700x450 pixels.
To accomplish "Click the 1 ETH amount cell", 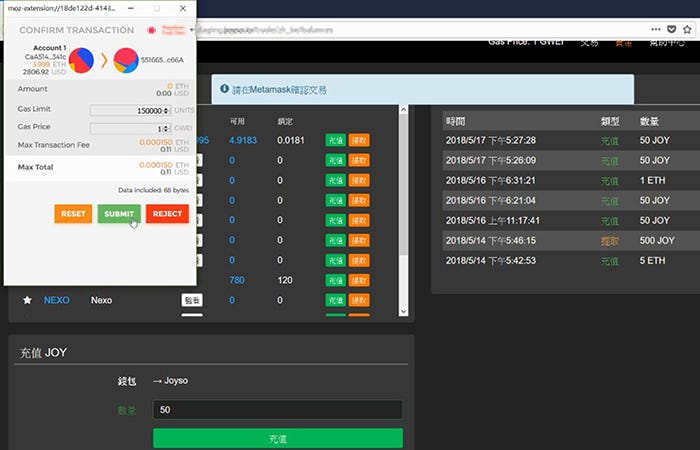I will pyautogui.click(x=652, y=180).
